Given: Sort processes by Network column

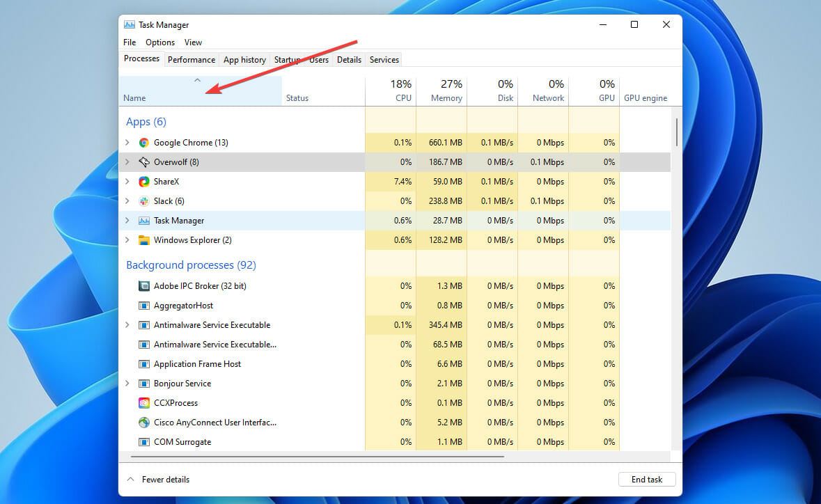Looking at the screenshot, I should tap(543, 91).
